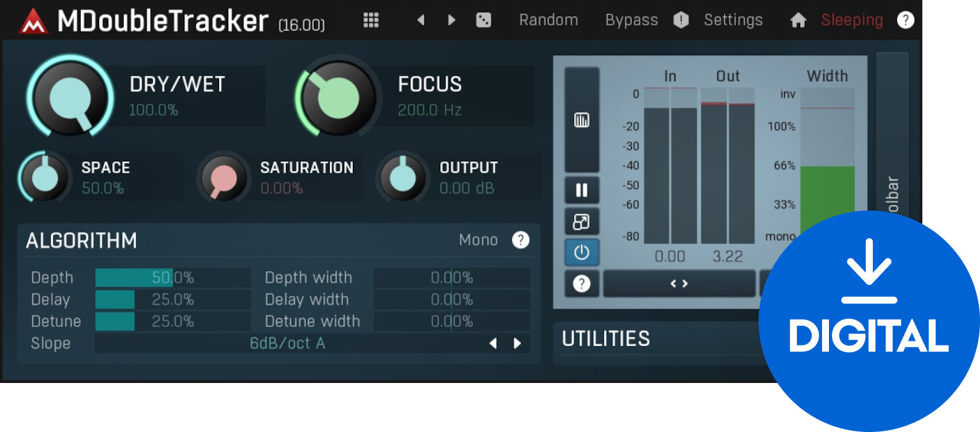Click the OUTPUT 0.00 dB value

467,189
